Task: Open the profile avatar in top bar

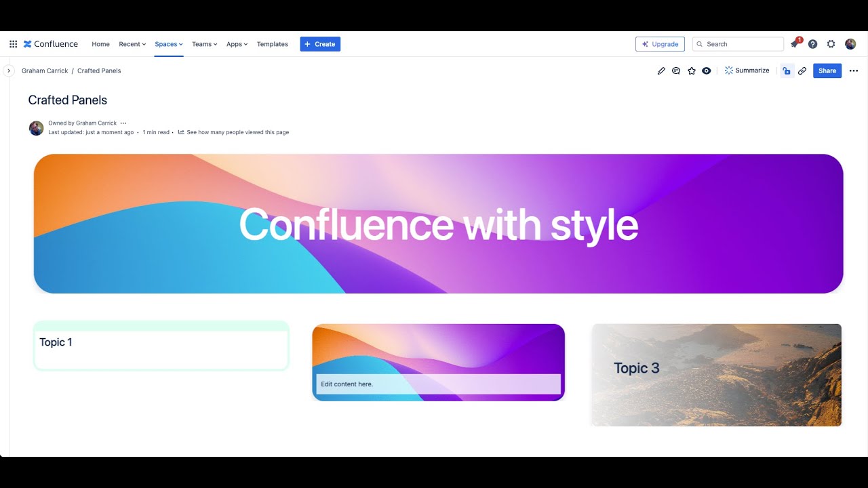Action: (850, 44)
